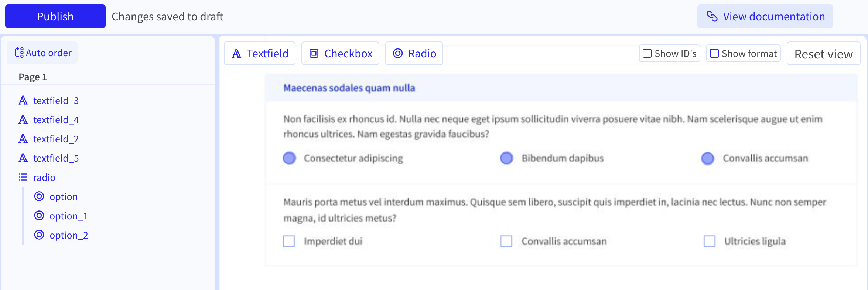The width and height of the screenshot is (868, 290).
Task: Click the icon beside textfield_4
Action: pyautogui.click(x=23, y=120)
